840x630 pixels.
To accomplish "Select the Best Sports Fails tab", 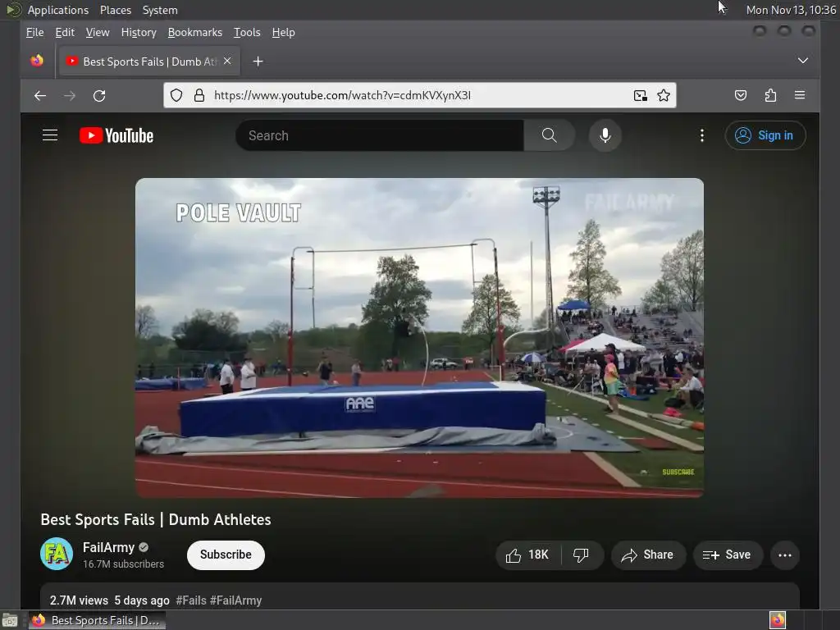I will [x=148, y=62].
